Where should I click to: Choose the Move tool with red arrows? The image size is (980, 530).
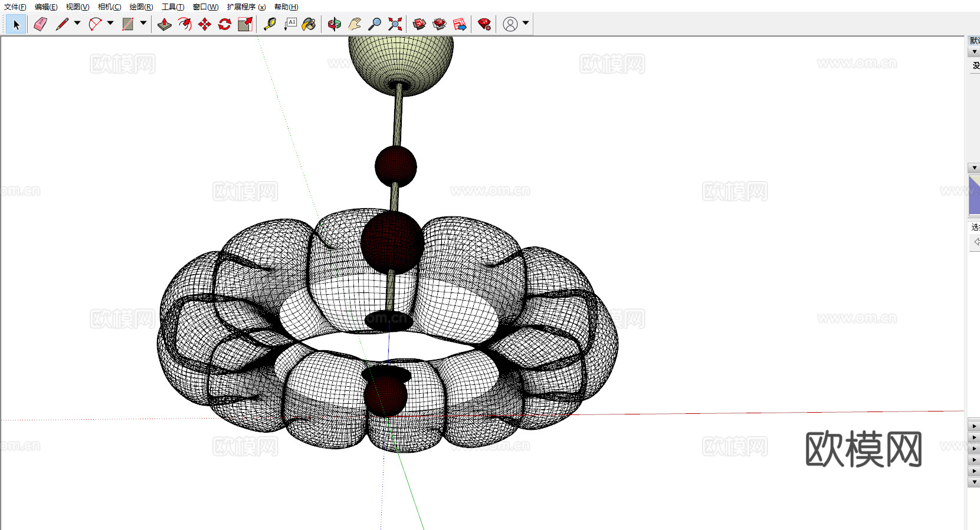pyautogui.click(x=205, y=24)
